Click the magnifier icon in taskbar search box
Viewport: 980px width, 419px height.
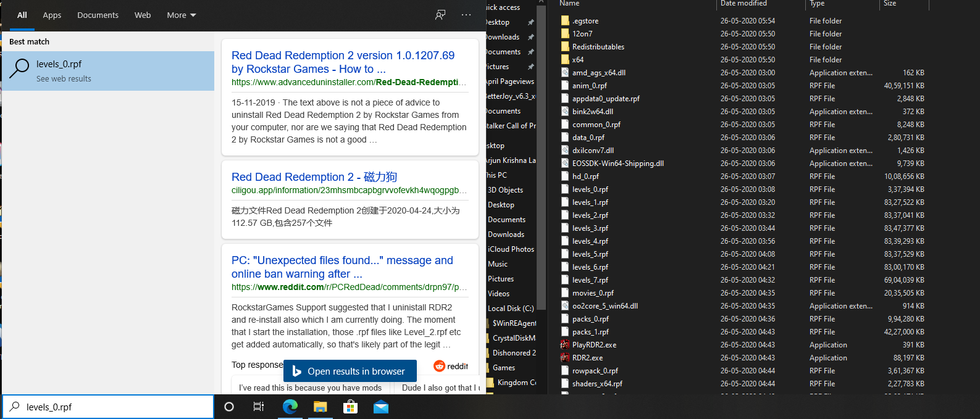14,407
